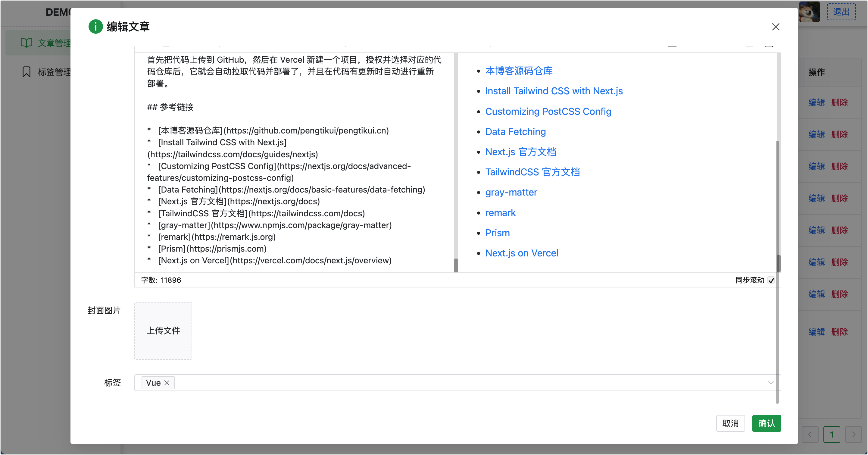Click the green info icon beside 编辑文章
The height and width of the screenshot is (455, 868).
pos(95,27)
